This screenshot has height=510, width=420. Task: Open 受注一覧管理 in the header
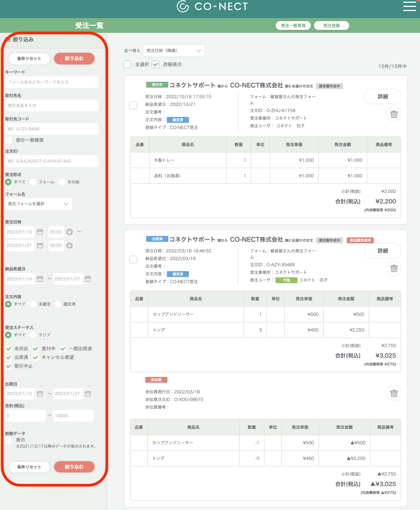pyautogui.click(x=293, y=26)
